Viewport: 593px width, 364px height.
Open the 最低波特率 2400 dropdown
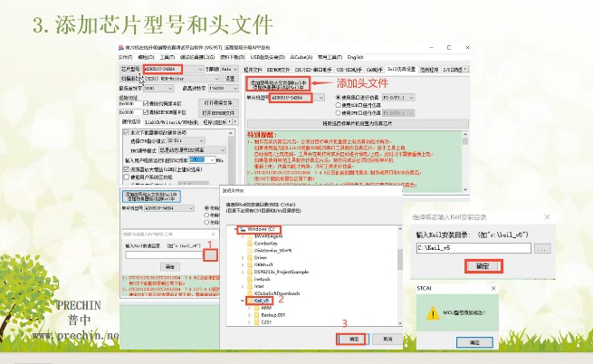coord(158,89)
